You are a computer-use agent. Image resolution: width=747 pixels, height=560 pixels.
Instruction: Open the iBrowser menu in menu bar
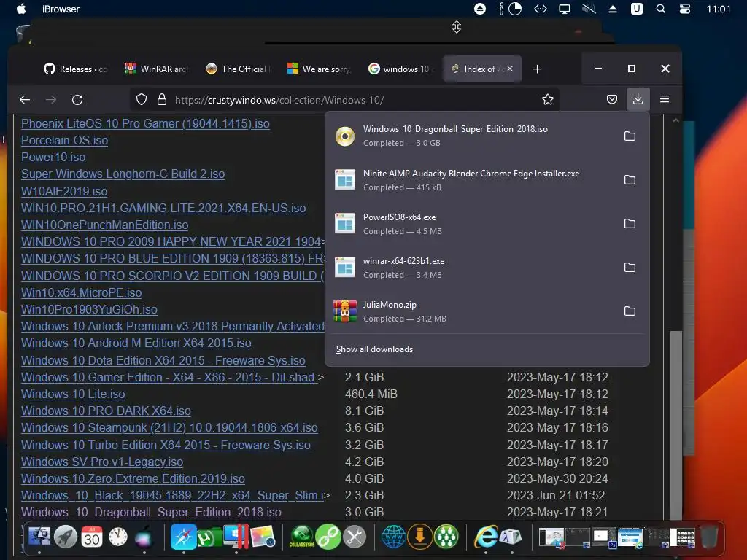61,9
